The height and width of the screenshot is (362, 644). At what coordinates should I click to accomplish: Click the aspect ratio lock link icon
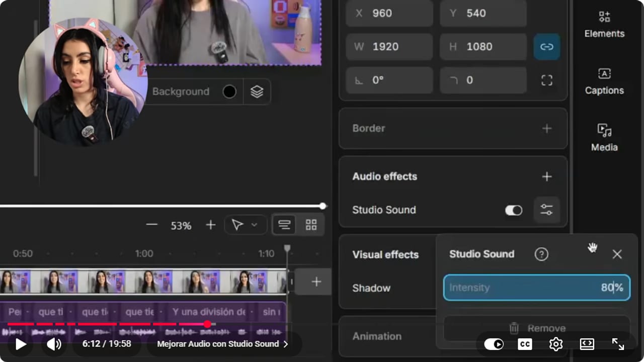pos(547,47)
